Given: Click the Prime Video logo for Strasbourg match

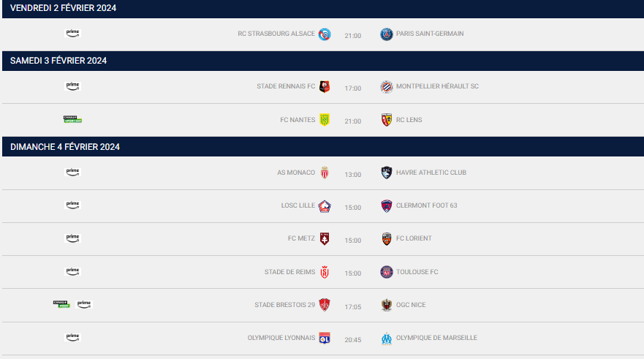Looking at the screenshot, I should [x=72, y=33].
